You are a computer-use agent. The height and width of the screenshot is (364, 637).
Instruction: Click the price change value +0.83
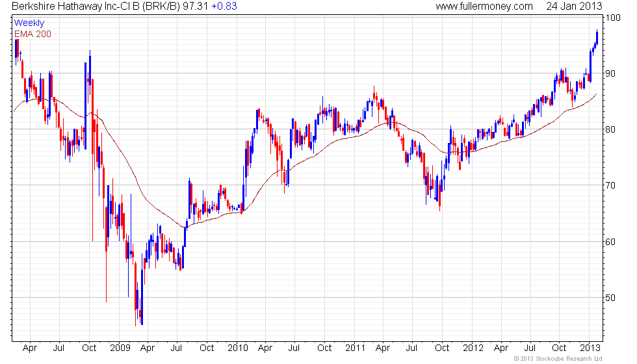tap(224, 6)
